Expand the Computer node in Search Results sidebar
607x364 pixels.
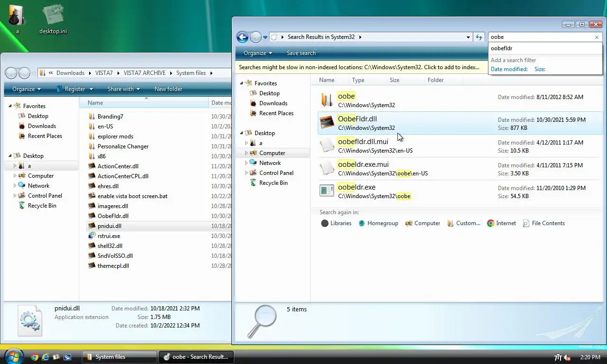pos(246,153)
